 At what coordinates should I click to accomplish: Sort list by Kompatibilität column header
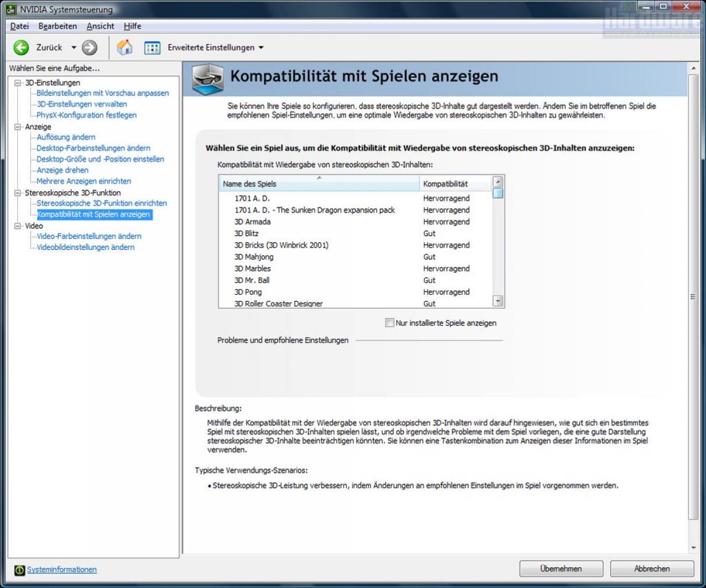(456, 184)
